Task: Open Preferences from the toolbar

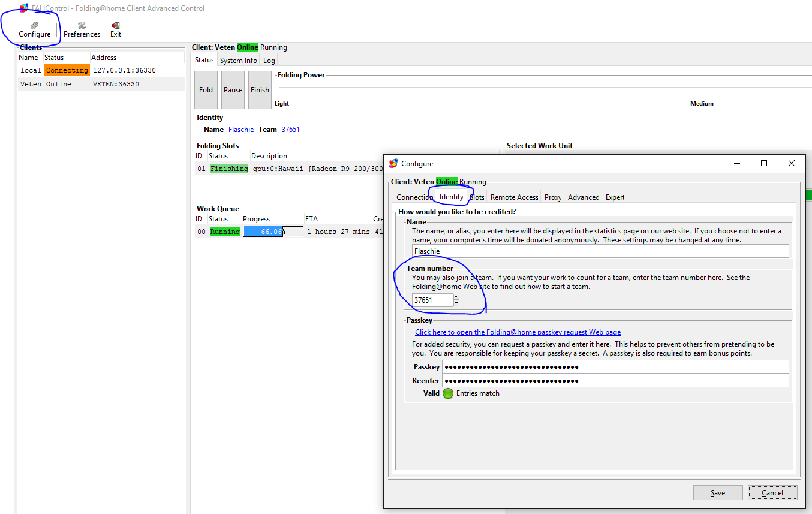Action: [x=82, y=29]
